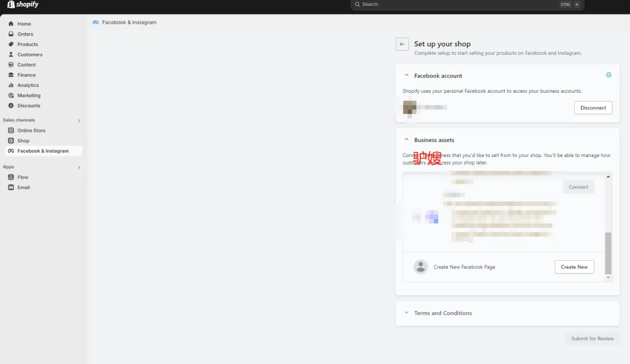This screenshot has width=630, height=364.
Task: Click the Meta logo in page header
Action: (x=96, y=23)
